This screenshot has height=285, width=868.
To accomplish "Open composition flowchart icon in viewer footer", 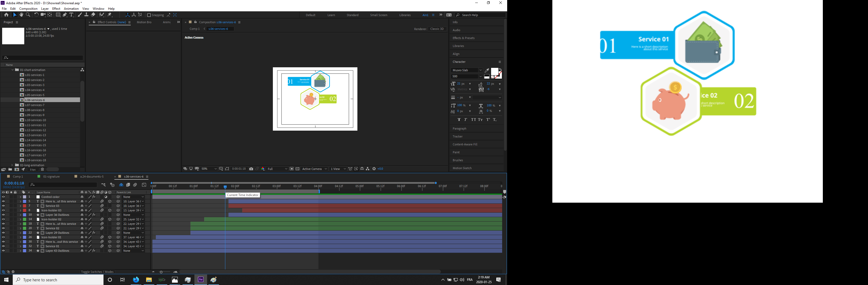I will (368, 169).
